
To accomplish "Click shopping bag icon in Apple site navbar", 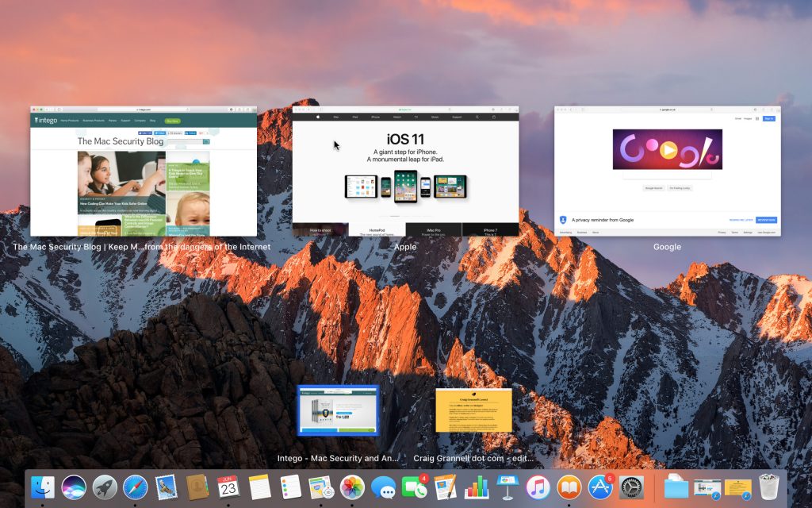I will [493, 117].
